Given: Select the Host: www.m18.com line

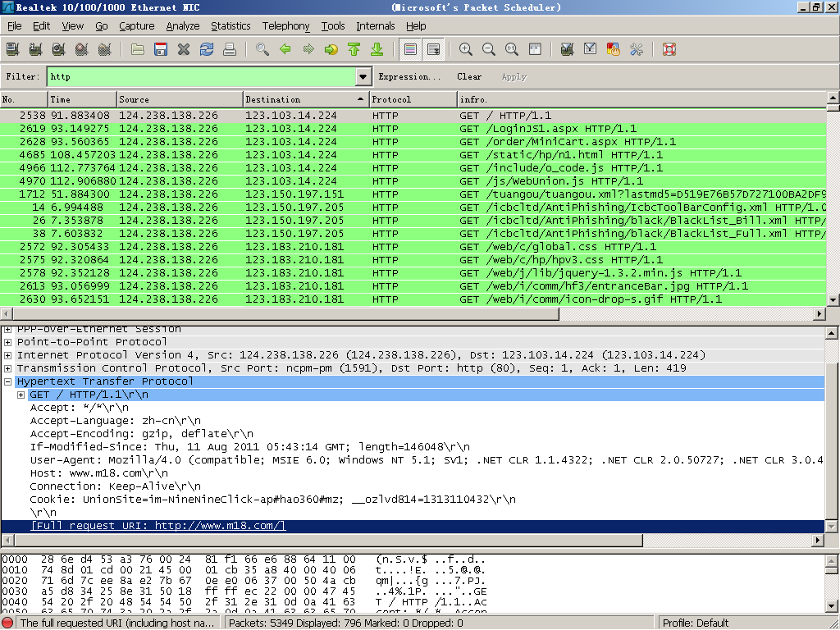Looking at the screenshot, I should point(99,473).
